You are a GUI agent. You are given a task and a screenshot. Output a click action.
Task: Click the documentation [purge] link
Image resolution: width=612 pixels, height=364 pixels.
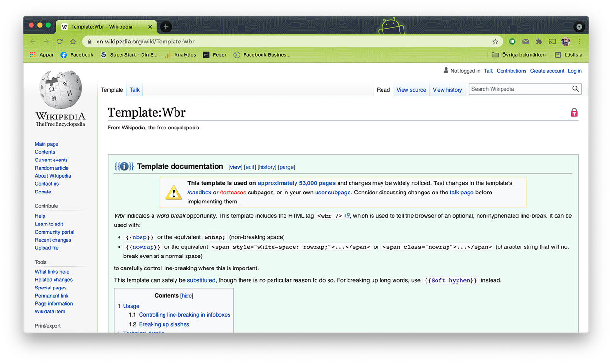286,167
